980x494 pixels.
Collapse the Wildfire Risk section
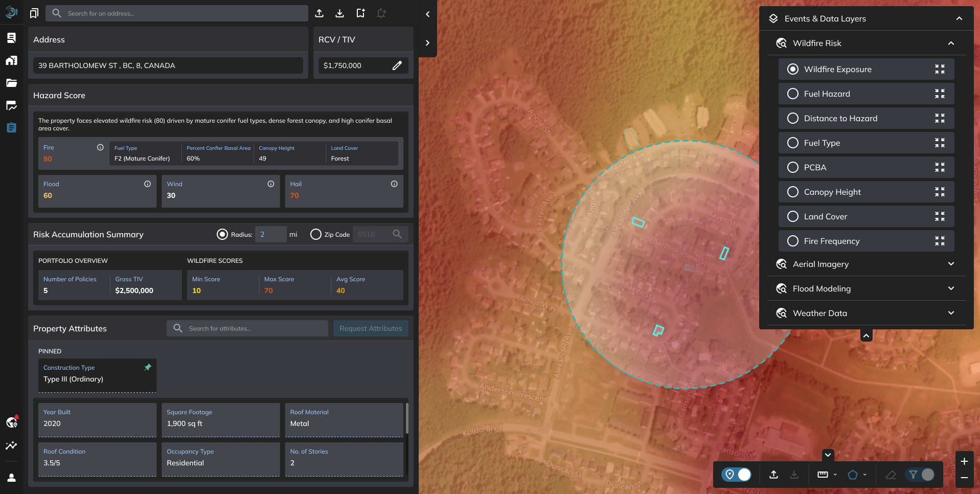(951, 43)
